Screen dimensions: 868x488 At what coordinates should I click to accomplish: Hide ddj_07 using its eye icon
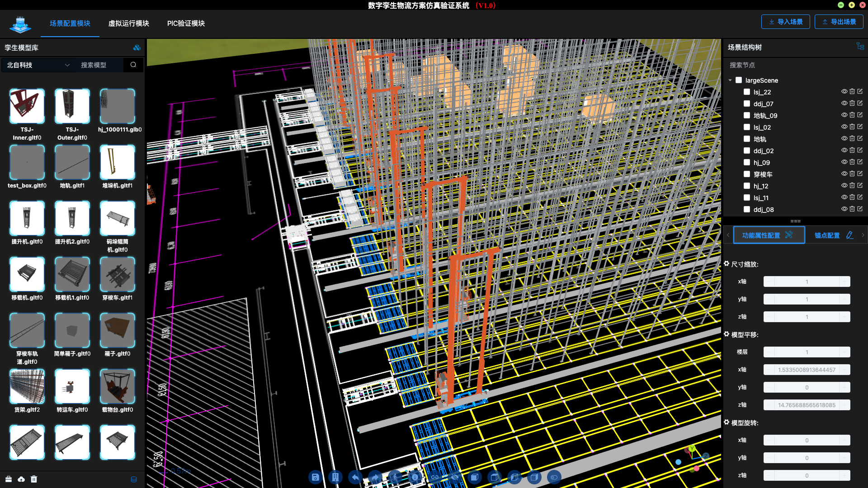click(x=844, y=103)
